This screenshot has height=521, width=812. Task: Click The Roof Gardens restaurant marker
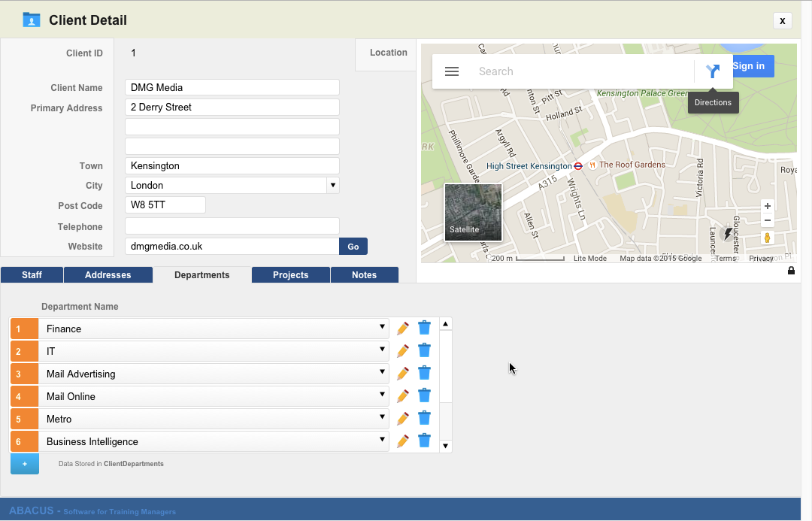(x=592, y=165)
